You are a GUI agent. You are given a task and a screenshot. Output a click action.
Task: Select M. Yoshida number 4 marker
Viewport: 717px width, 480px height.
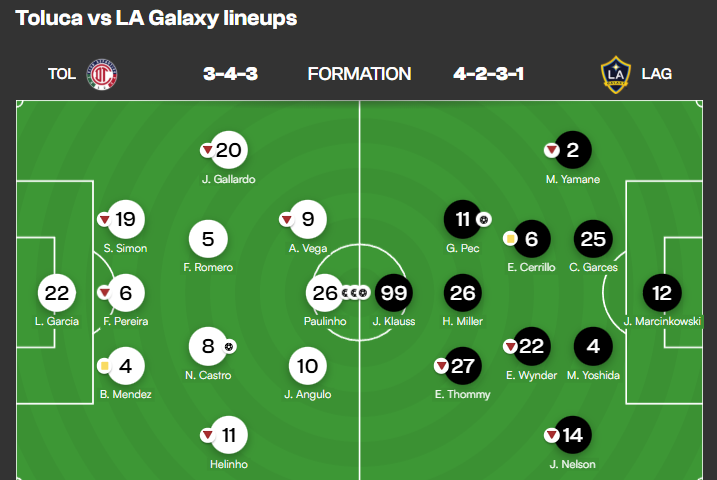click(593, 347)
